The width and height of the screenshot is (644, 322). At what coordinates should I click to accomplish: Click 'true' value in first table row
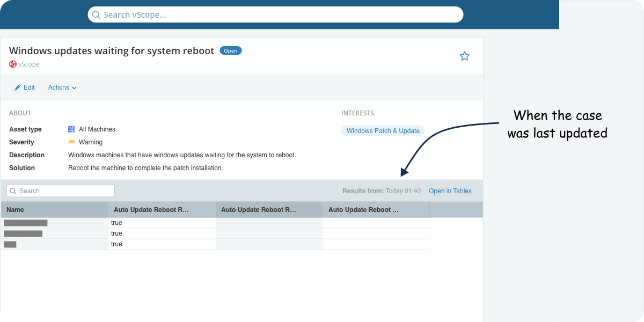[116, 223]
